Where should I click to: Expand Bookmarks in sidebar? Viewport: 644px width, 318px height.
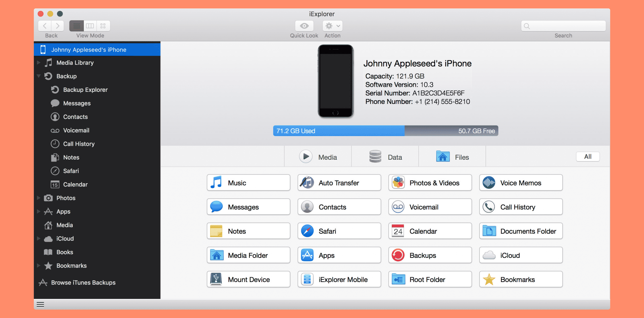coord(38,265)
